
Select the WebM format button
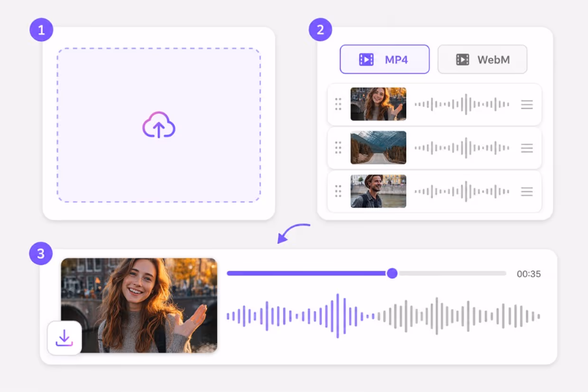482,59
